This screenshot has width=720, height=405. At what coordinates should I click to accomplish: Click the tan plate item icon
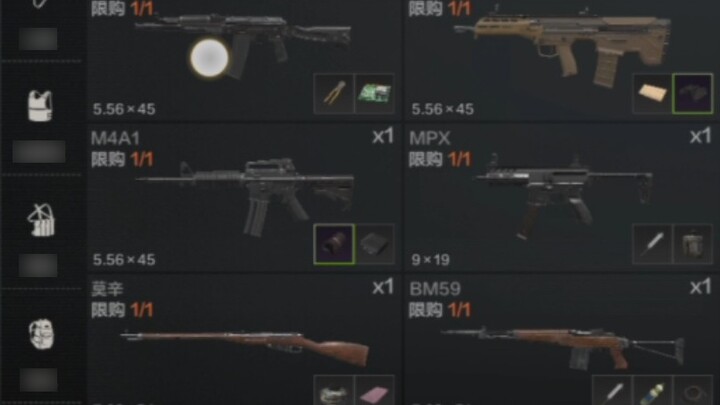tap(652, 94)
